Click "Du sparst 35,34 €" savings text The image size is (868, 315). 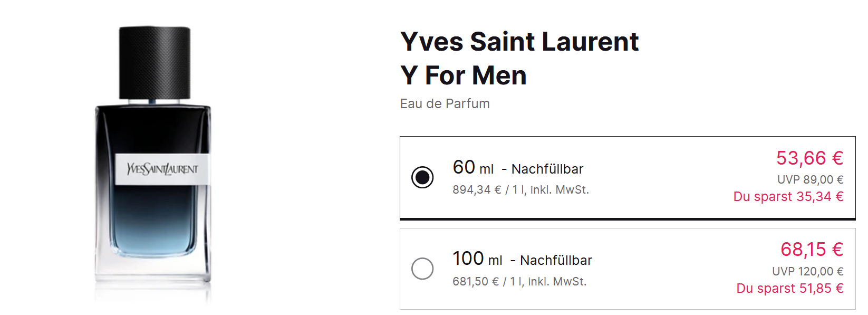click(788, 197)
